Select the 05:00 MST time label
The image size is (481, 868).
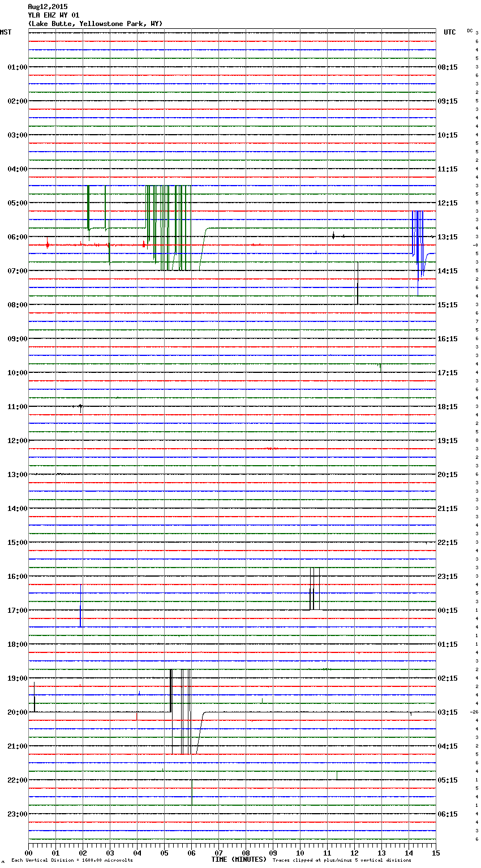18,203
